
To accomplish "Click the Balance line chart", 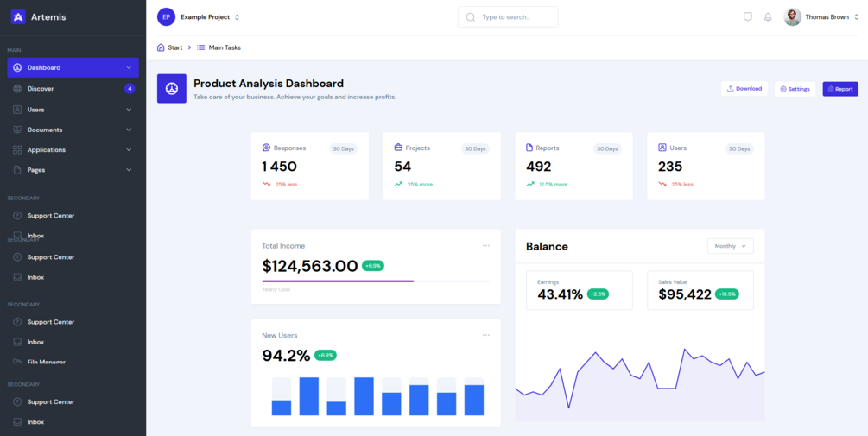I will 640,384.
